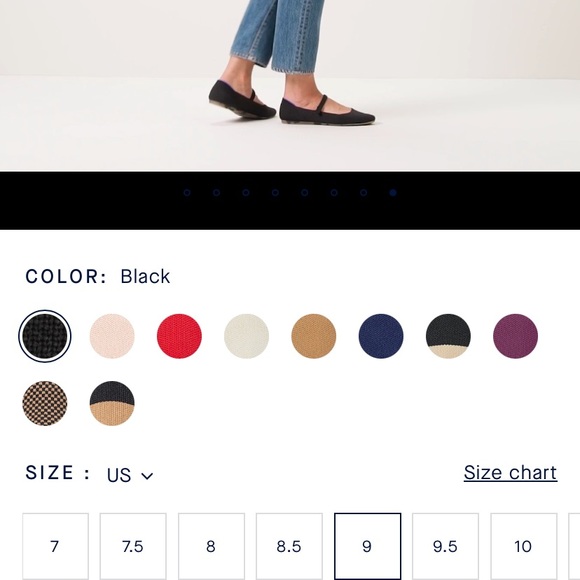Pick the black and tan two-tone swatch
The height and width of the screenshot is (580, 580).
click(112, 403)
